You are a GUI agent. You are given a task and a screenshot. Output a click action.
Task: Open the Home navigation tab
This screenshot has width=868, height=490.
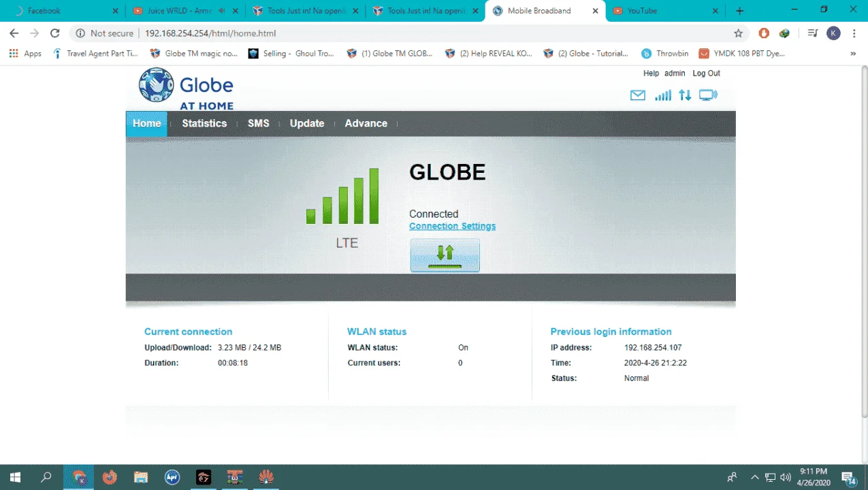tap(146, 124)
